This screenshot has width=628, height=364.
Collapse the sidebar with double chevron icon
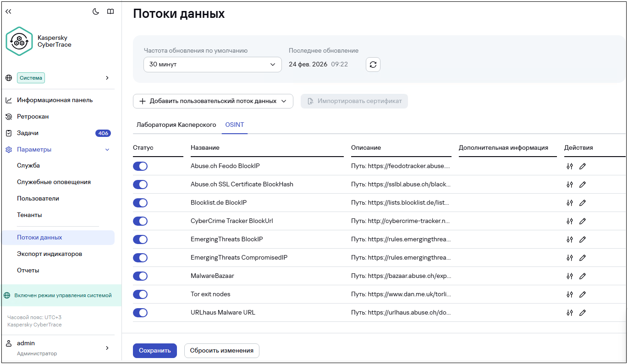8,11
